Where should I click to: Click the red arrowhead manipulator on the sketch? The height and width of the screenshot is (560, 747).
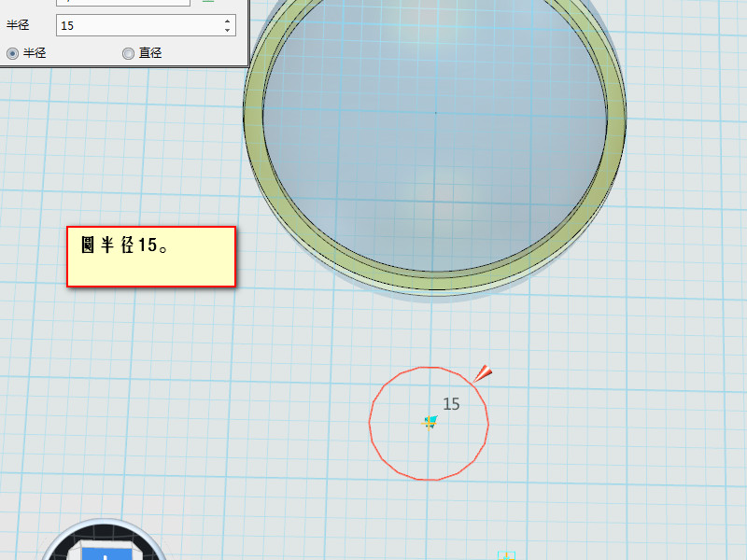click(484, 371)
